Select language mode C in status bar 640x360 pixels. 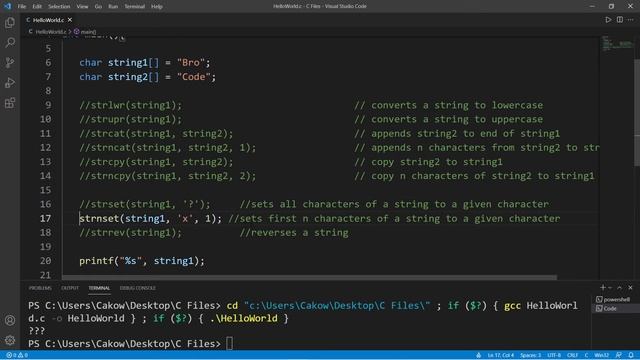coord(586,355)
